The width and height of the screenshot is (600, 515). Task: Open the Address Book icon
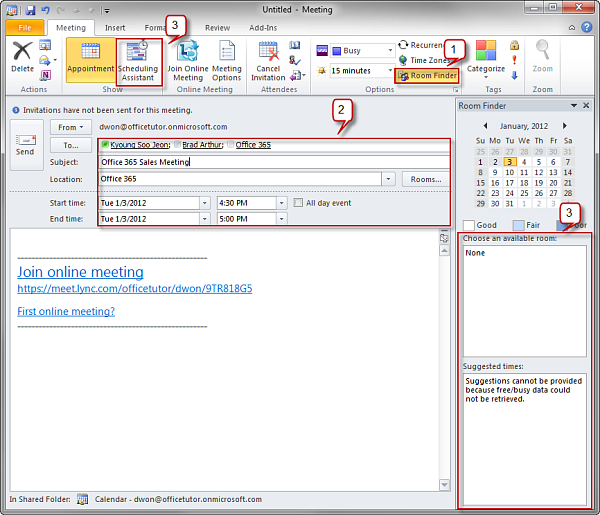pos(295,45)
